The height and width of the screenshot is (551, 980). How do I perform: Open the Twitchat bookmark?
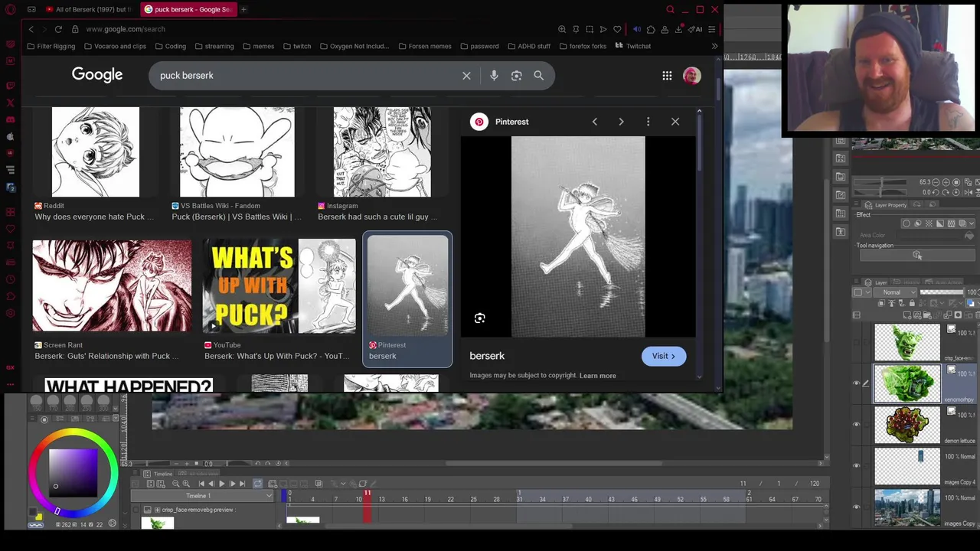tap(633, 46)
